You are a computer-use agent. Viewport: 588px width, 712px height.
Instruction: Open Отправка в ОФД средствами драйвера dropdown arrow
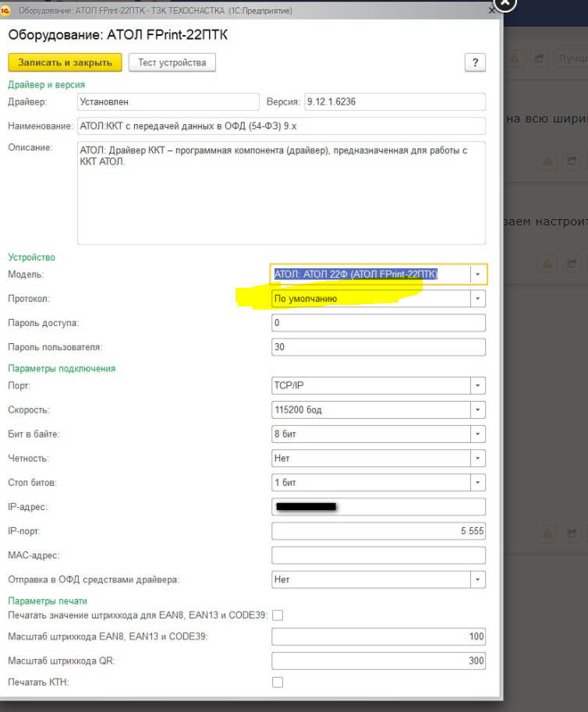(478, 579)
